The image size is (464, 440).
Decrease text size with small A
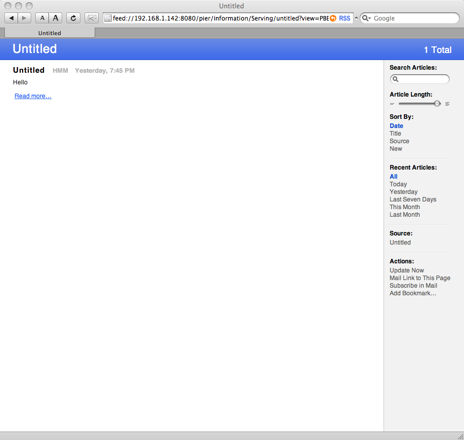(42, 18)
